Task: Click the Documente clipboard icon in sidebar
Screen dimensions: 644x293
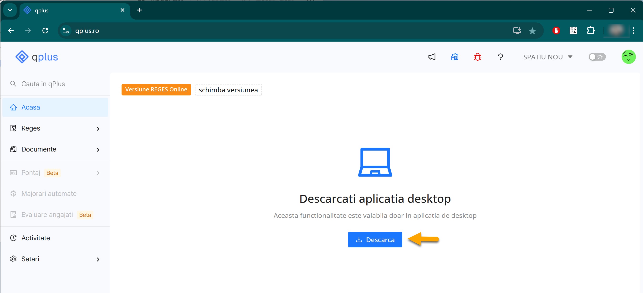Action: point(13,149)
